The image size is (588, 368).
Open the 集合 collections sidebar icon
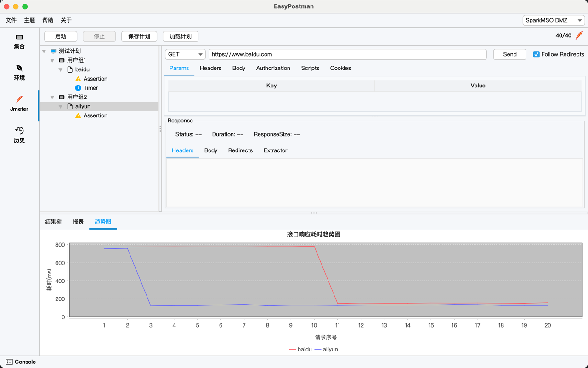[x=19, y=37]
